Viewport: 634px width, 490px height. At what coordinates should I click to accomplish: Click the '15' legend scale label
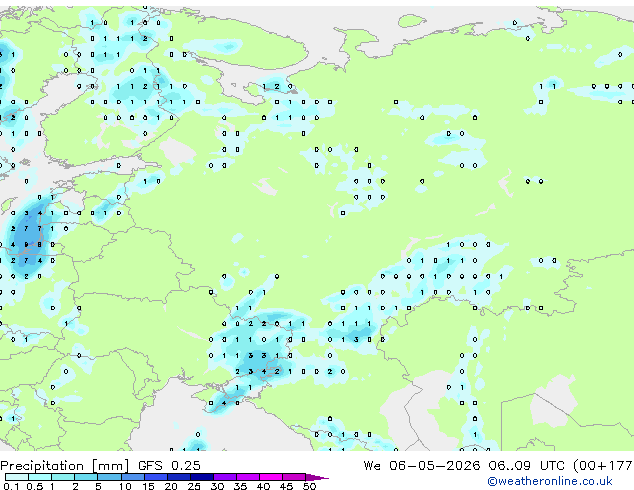[148, 486]
